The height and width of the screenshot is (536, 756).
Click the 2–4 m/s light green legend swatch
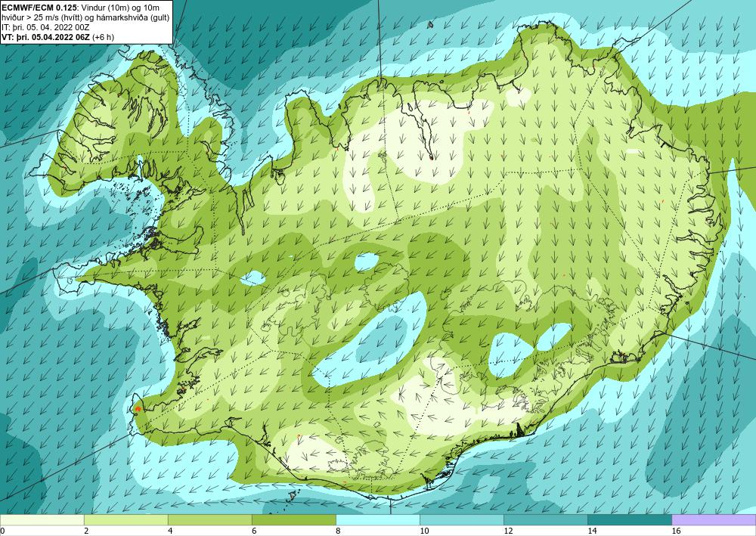[x=125, y=520]
